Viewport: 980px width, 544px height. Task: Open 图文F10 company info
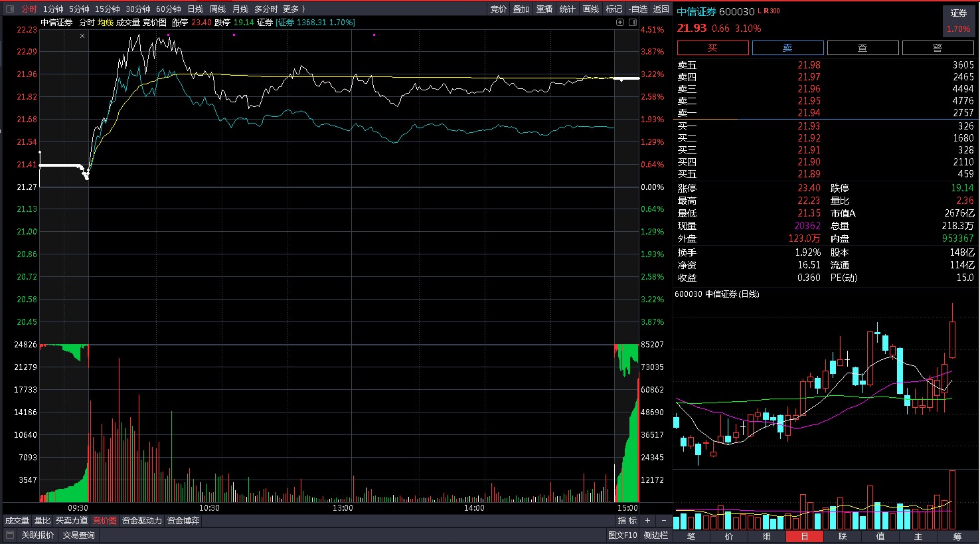(x=622, y=535)
